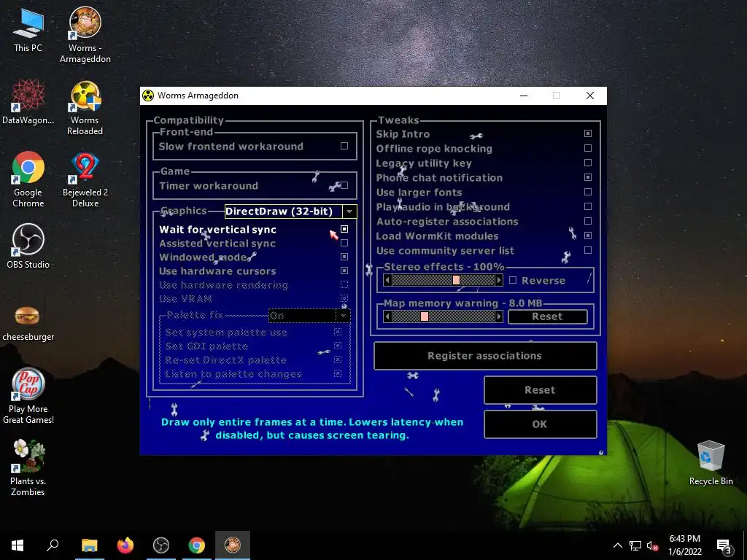Select DirectDraw (32-bit) combo box

(x=290, y=211)
